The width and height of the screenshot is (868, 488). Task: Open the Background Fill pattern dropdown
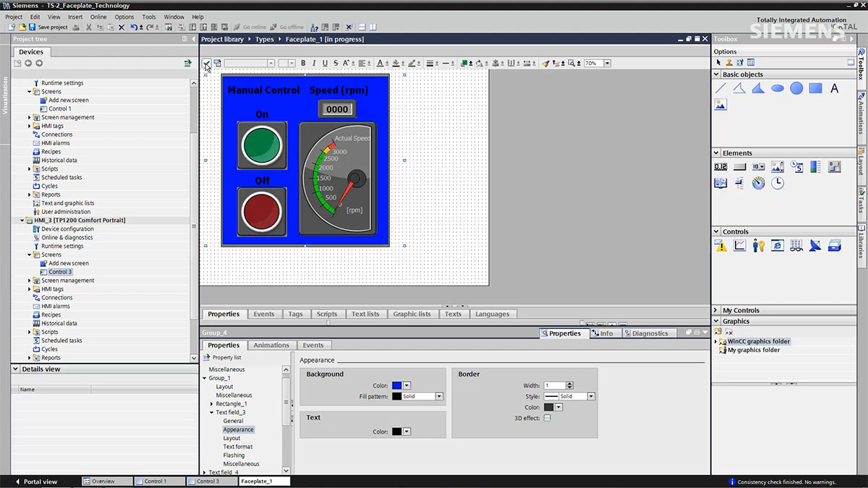(x=438, y=396)
